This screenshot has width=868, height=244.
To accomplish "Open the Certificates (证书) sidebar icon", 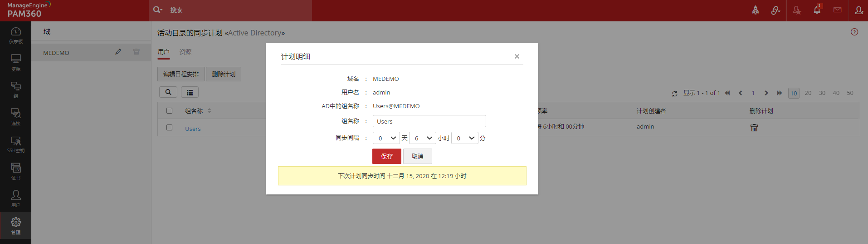I will [16, 171].
